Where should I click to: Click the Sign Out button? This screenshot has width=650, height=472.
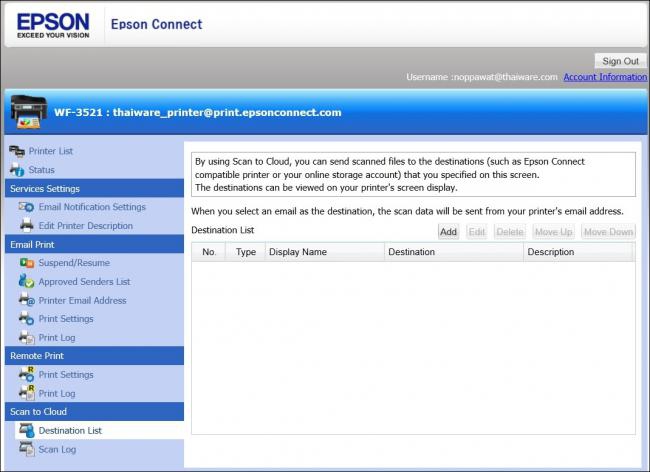[x=620, y=61]
